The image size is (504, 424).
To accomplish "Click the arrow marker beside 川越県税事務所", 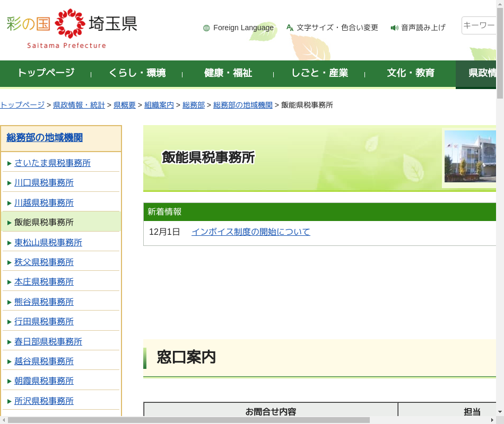I will click(x=10, y=204).
